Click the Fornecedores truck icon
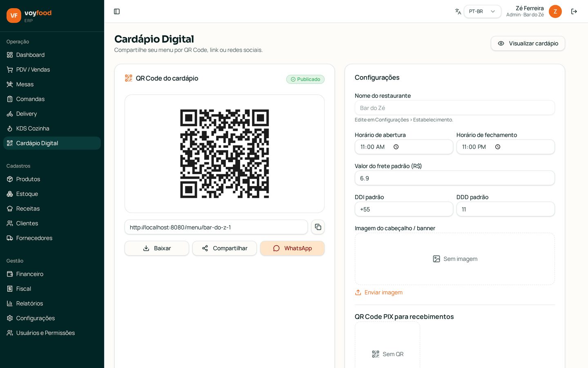Screen dimensions: 588x368 (x=10, y=238)
